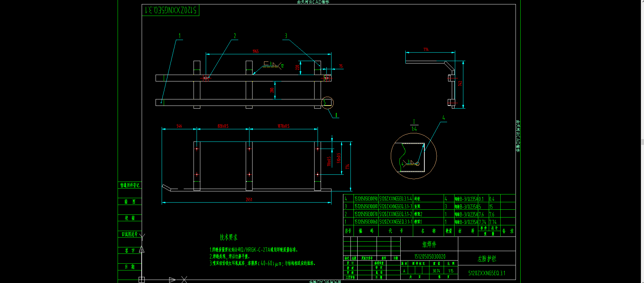644x283 pixels.
Task: Click part number 15120505030020 in the title block
Action: tap(430, 257)
